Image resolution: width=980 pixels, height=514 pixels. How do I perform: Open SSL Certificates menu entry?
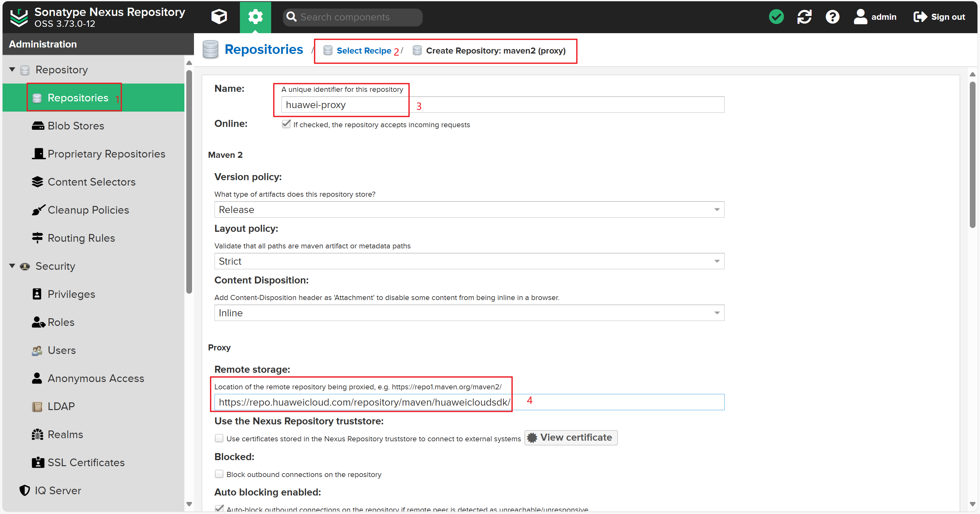[93, 462]
